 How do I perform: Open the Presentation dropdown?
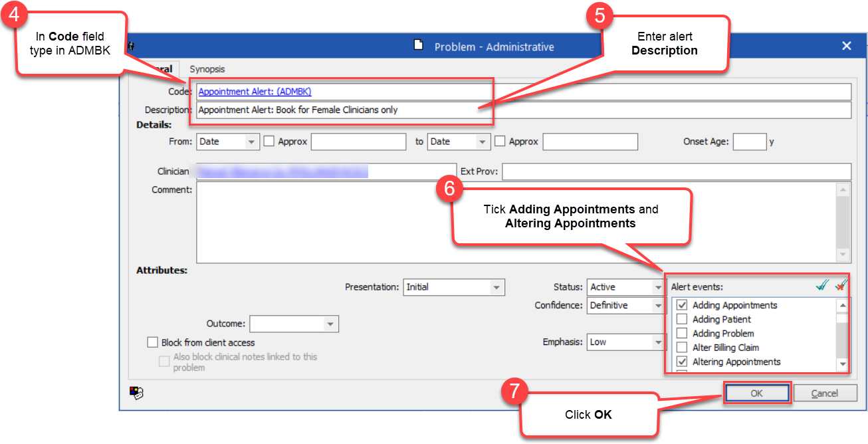point(495,287)
